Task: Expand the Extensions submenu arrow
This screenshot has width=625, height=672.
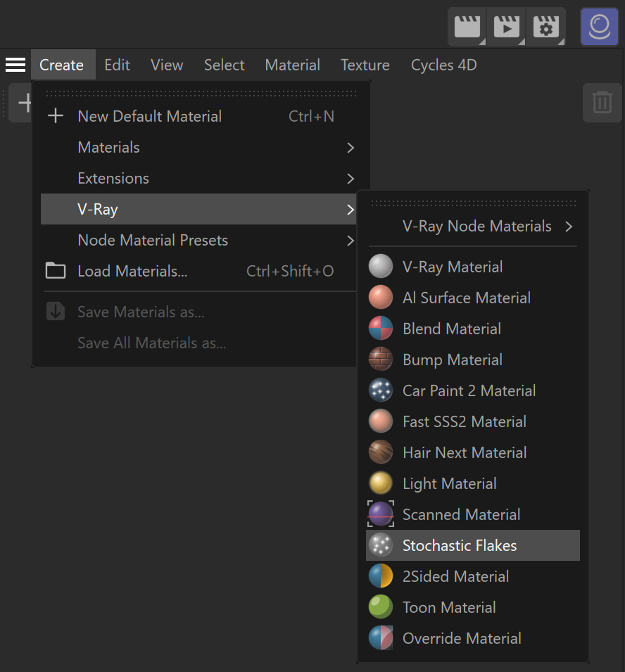Action: (351, 178)
